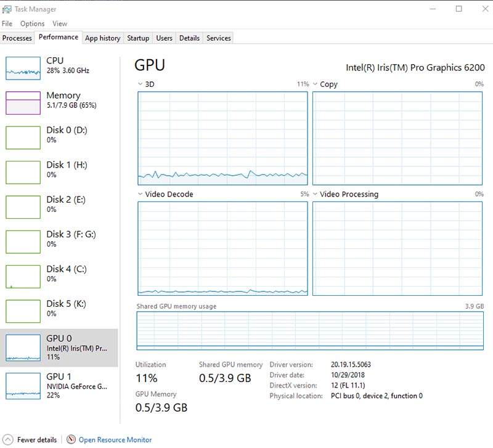This screenshot has width=493, height=448.
Task: Switch to the Performance tab
Action: click(x=59, y=37)
